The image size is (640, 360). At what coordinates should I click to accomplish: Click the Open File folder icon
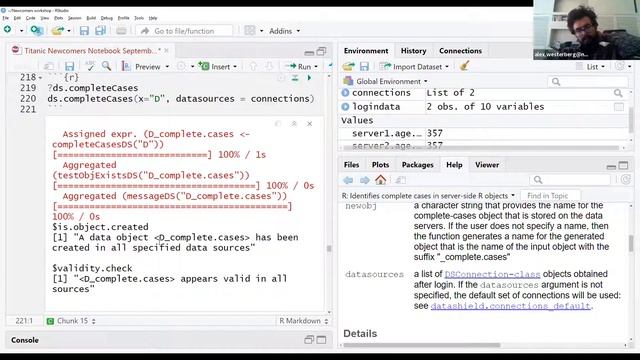tap(58, 31)
